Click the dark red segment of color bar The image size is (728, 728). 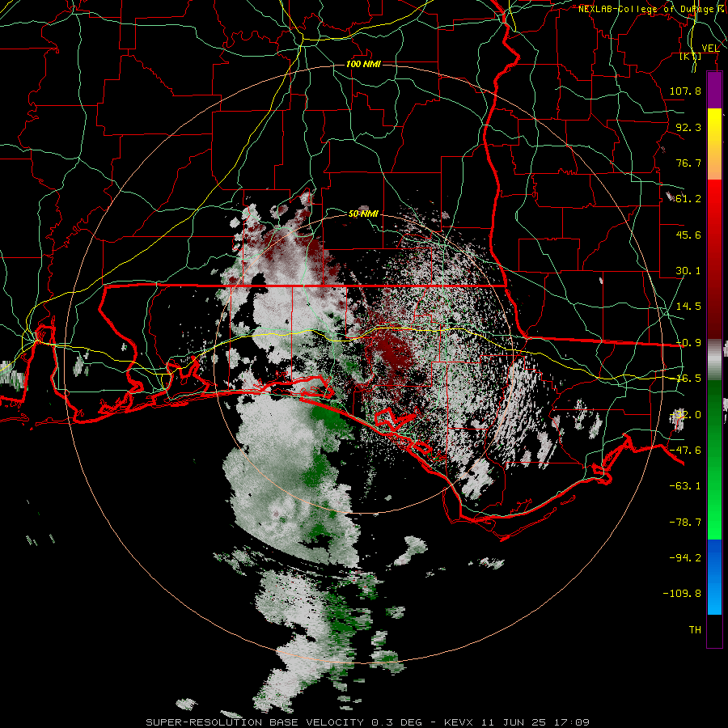[x=714, y=259]
